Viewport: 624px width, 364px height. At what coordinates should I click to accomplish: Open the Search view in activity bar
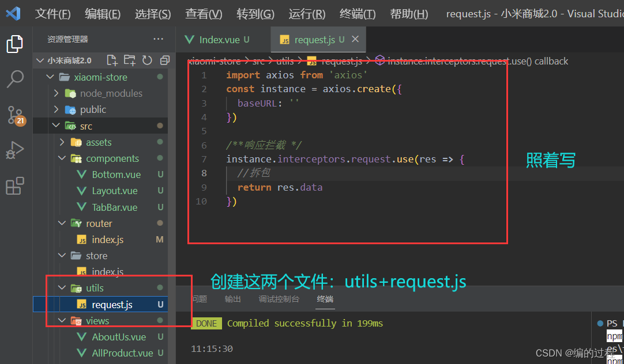tap(15, 79)
